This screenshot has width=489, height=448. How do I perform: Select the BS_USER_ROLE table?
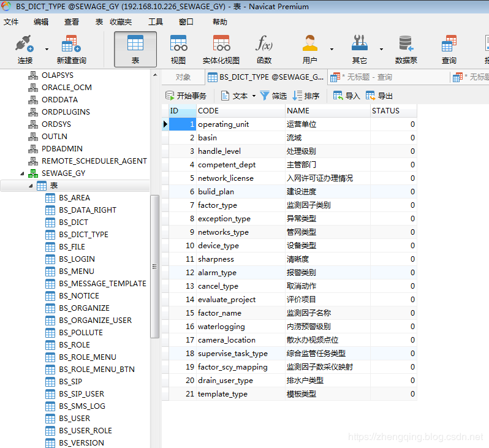pos(85,430)
